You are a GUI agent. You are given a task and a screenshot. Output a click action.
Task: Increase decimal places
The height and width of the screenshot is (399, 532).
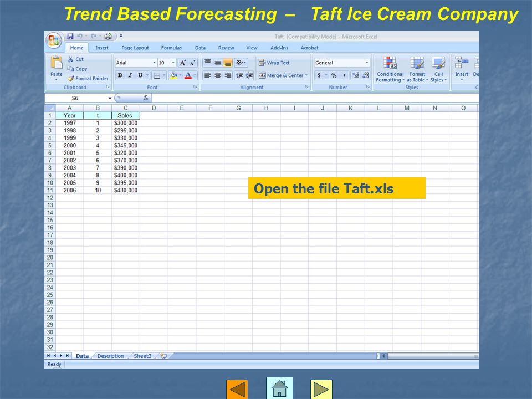tap(356, 75)
